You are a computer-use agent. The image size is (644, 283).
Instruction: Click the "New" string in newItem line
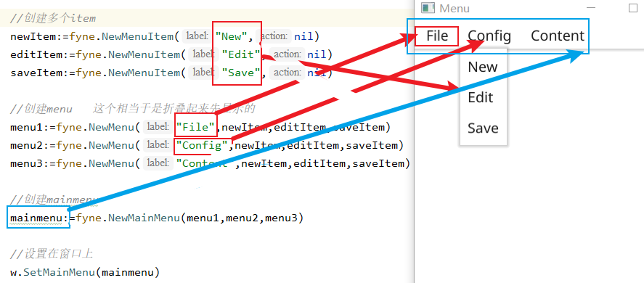click(232, 36)
